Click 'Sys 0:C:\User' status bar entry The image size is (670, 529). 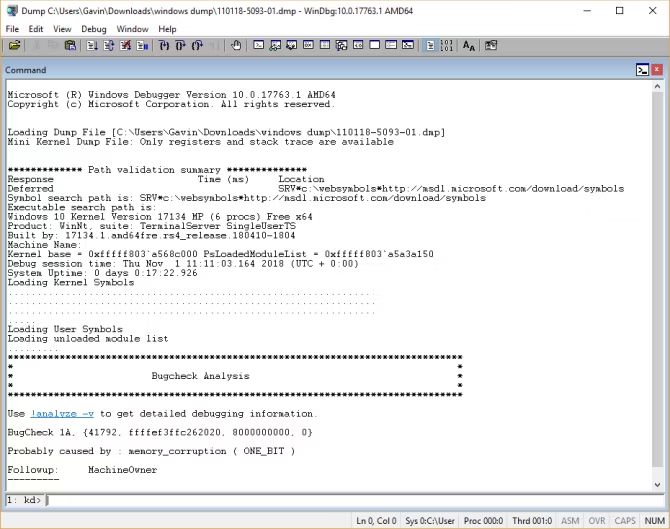pyautogui.click(x=430, y=521)
